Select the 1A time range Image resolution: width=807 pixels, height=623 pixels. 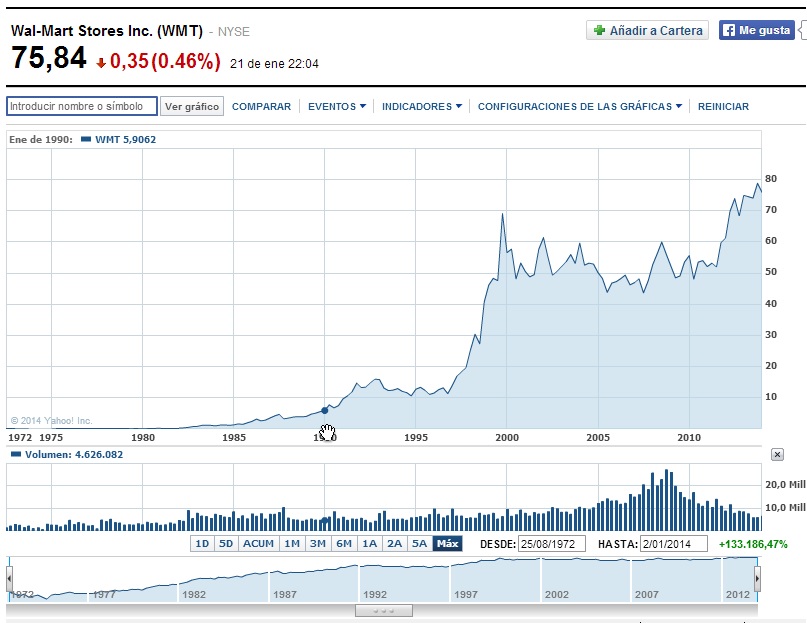point(370,544)
